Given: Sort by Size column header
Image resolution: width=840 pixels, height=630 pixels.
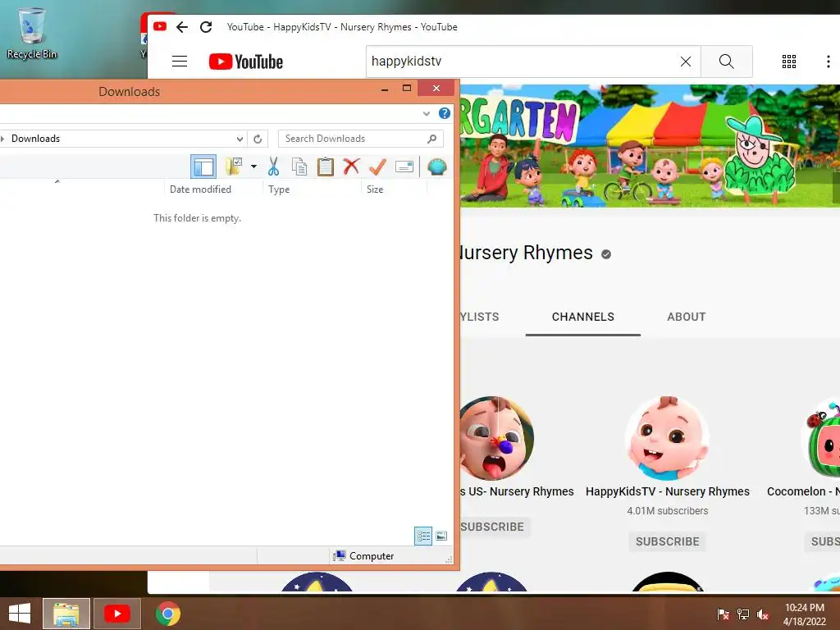Looking at the screenshot, I should click(x=375, y=189).
